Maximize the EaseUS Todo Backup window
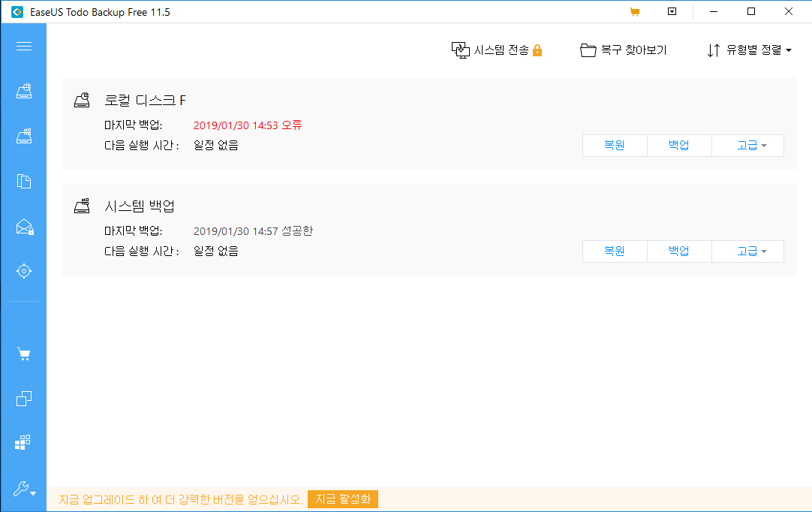The height and width of the screenshot is (512, 812). point(751,11)
